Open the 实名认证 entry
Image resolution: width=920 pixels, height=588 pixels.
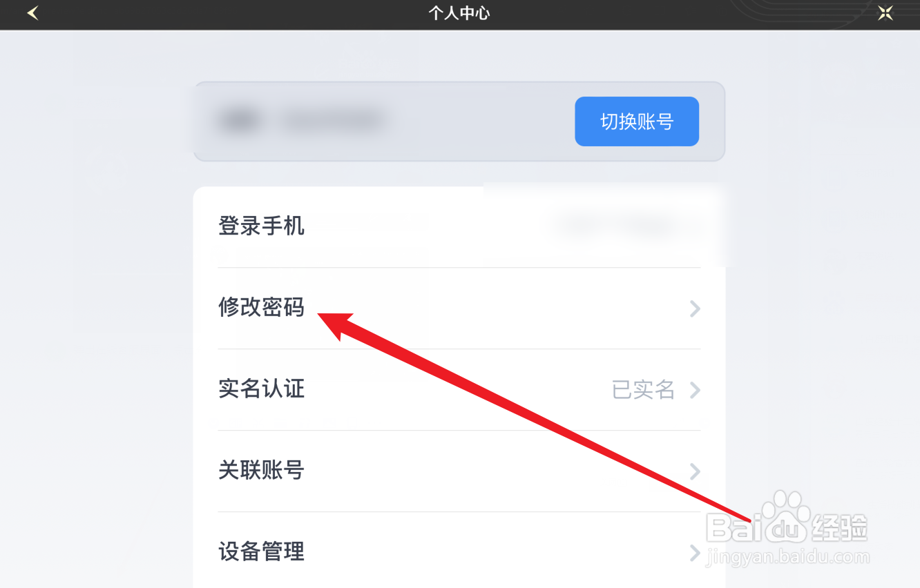pos(459,390)
